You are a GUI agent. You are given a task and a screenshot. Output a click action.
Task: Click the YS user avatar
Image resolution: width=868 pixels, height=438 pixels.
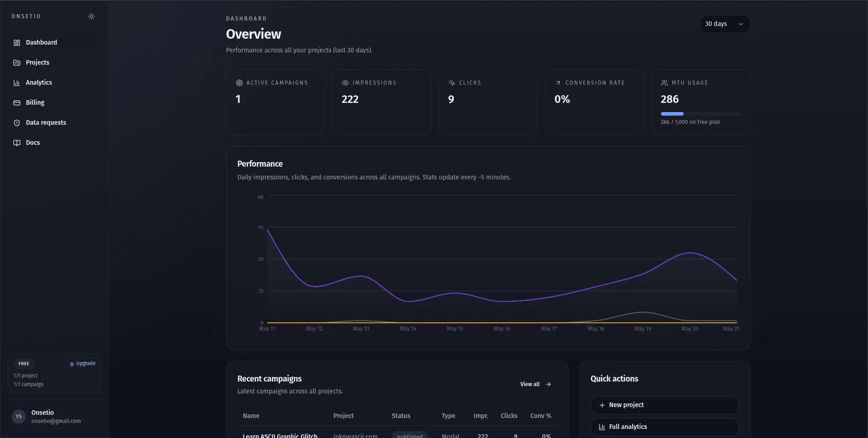click(x=19, y=417)
